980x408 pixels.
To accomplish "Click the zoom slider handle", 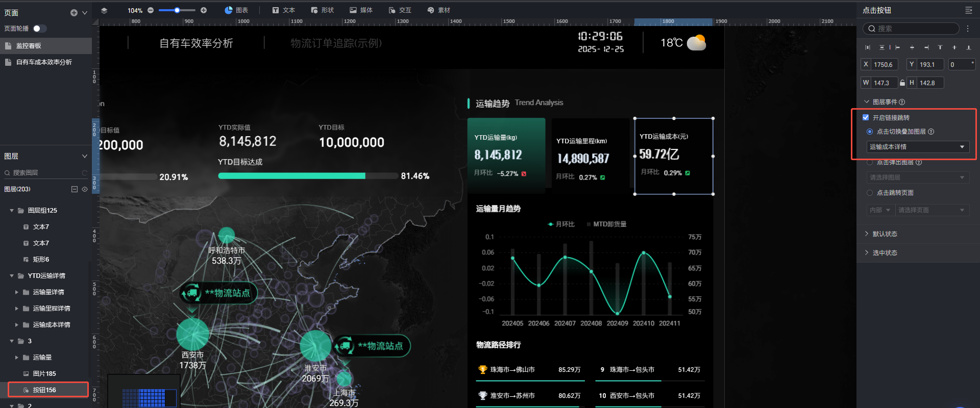I will click(177, 10).
